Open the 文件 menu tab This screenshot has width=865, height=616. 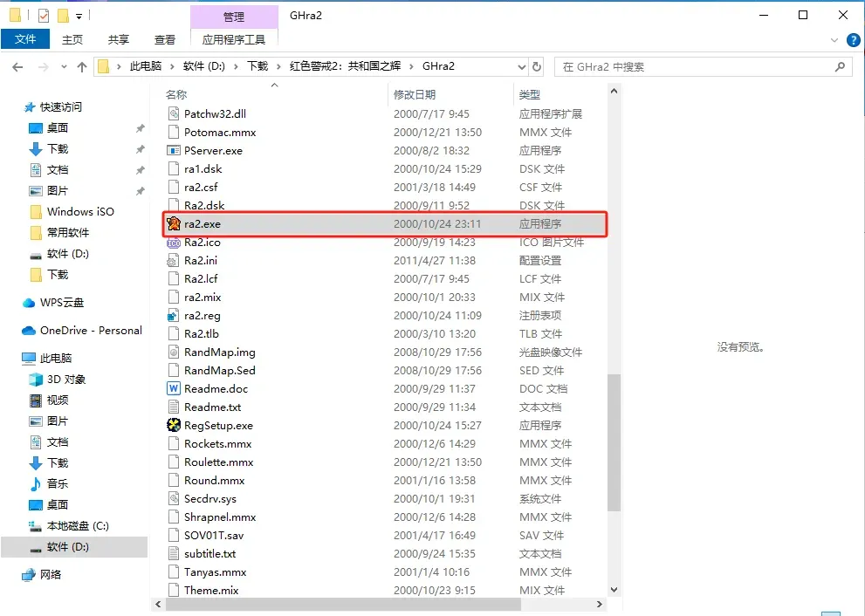(25, 39)
